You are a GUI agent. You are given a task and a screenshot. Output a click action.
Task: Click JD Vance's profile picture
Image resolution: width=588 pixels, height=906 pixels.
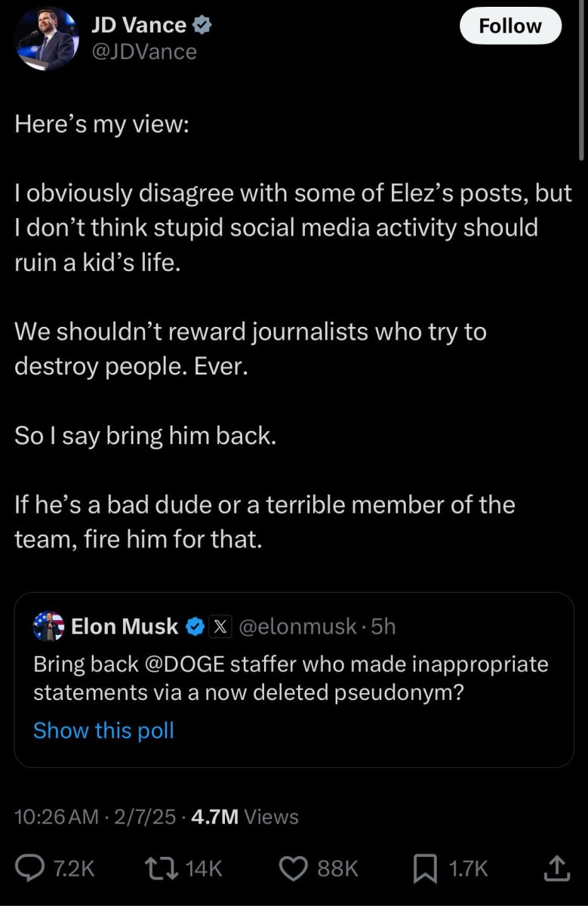pos(47,38)
